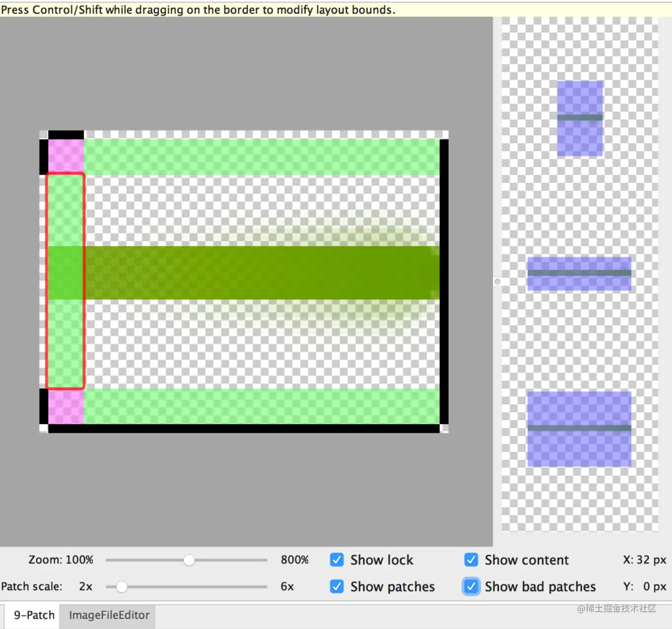Screen dimensions: 672x629
Task: Select the bottom preview stretched both ways
Action: (579, 429)
